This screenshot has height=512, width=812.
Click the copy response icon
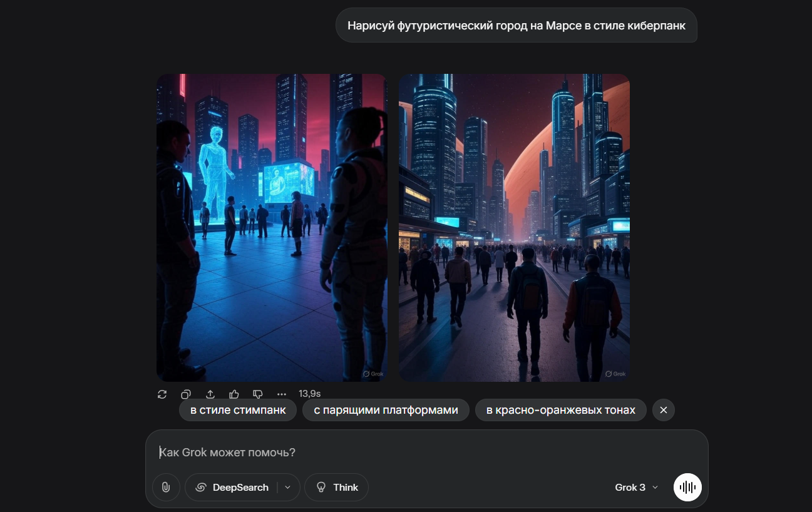[x=186, y=394]
